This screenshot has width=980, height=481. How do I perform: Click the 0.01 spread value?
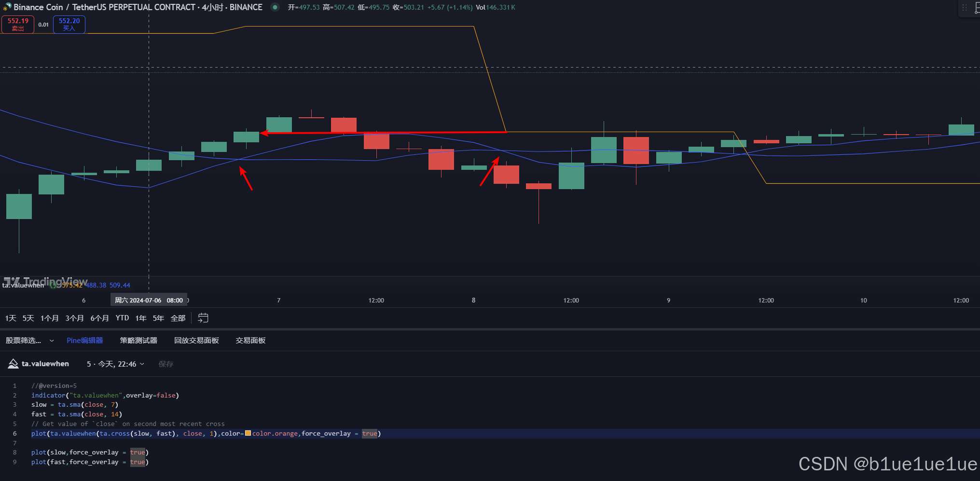point(43,25)
